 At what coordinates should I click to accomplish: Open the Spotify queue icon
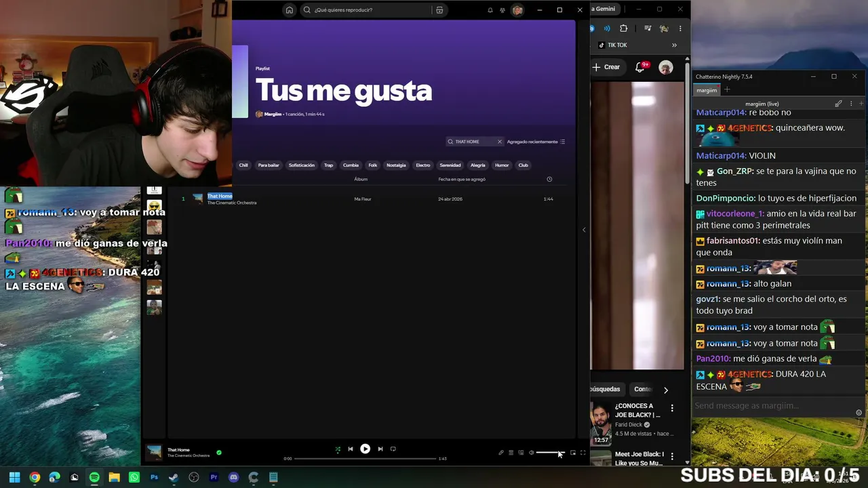click(x=511, y=453)
